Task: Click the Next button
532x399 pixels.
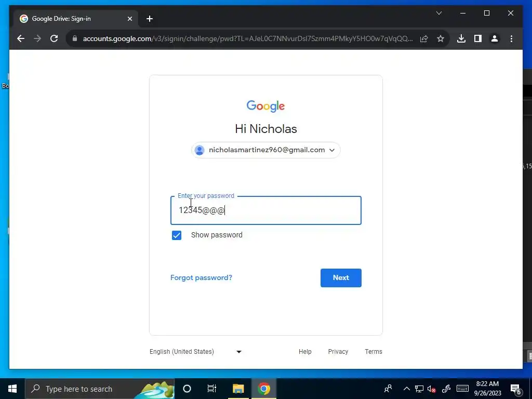Action: [341, 278]
